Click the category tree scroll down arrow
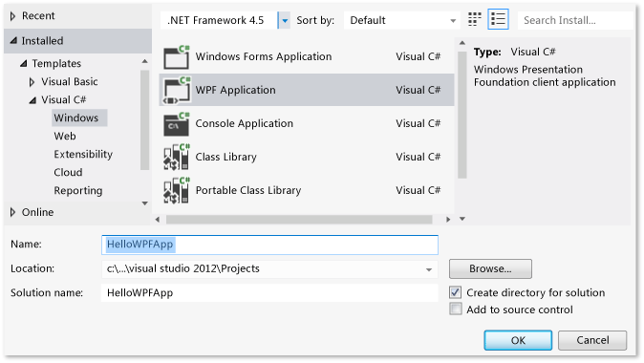 pyautogui.click(x=144, y=203)
